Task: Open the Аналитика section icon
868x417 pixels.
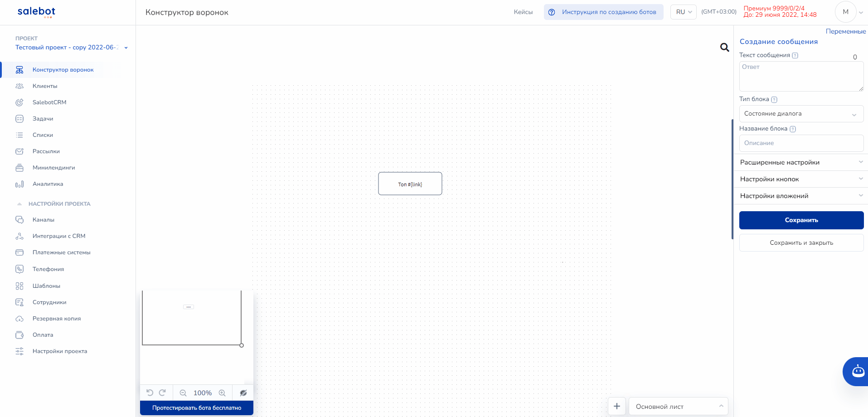Action: pyautogui.click(x=19, y=184)
